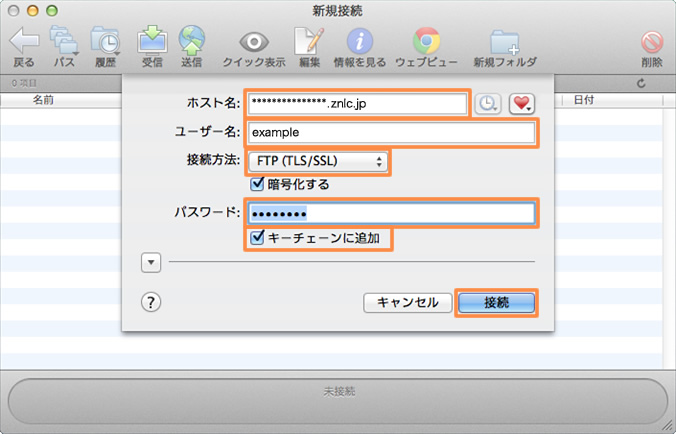
Task: Click the キャンセル button
Action: click(407, 303)
